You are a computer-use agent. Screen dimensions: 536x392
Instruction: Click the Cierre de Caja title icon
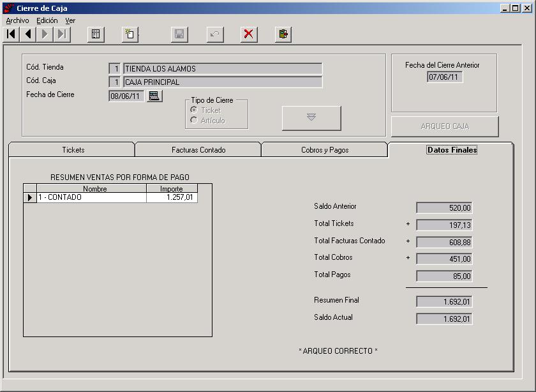pos(8,8)
